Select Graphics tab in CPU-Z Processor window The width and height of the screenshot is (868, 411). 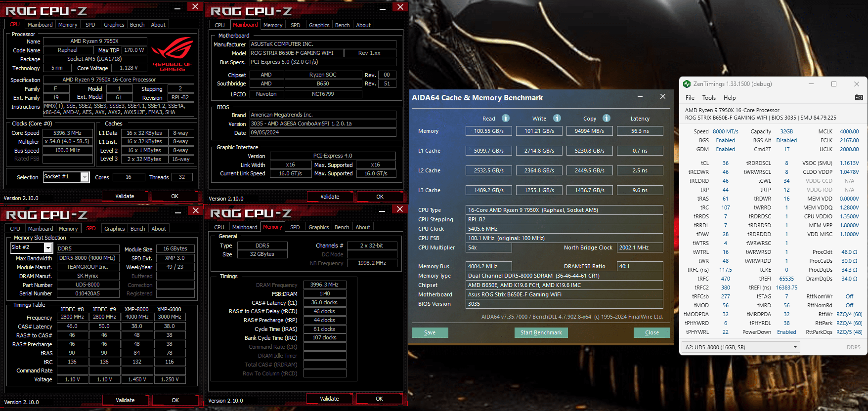114,25
